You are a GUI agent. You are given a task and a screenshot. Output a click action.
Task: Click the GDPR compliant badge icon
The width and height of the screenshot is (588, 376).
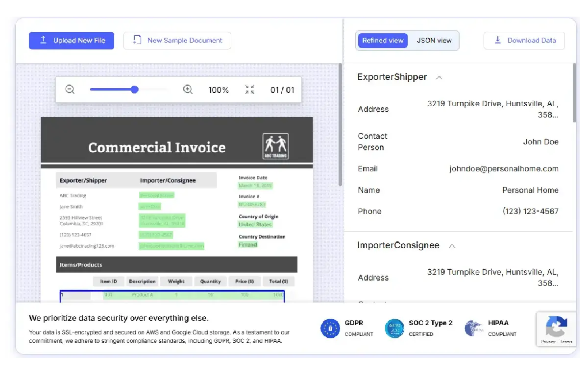coord(330,328)
